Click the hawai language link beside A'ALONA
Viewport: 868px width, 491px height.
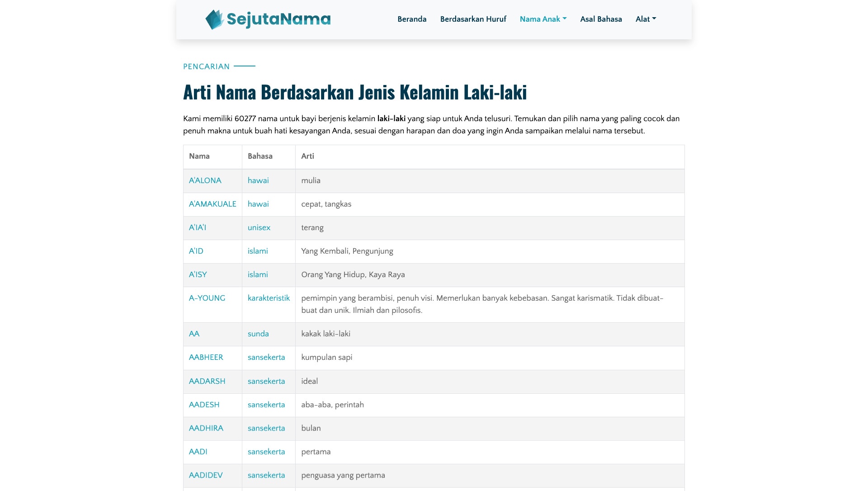click(x=258, y=180)
